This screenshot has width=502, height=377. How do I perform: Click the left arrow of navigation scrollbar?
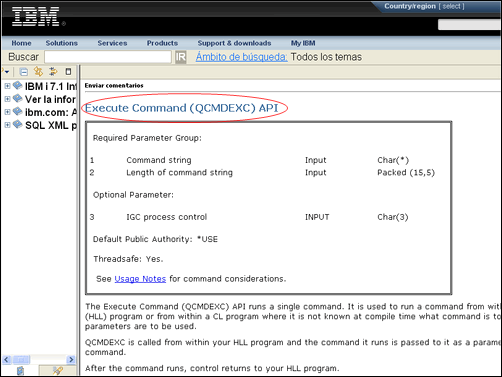pyautogui.click(x=7, y=359)
